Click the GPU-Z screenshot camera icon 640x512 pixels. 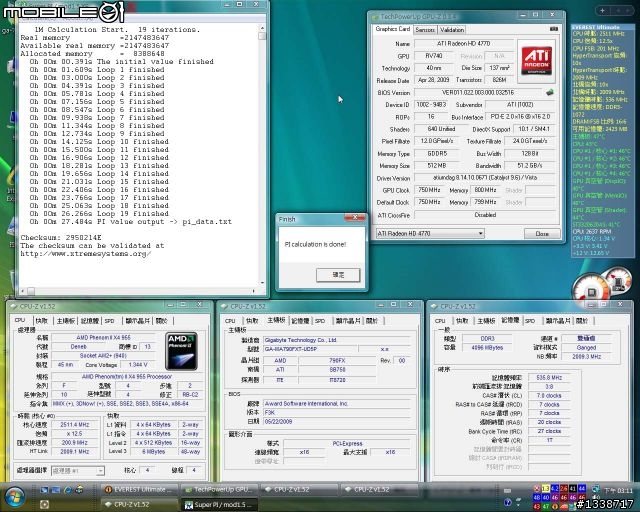[x=553, y=29]
